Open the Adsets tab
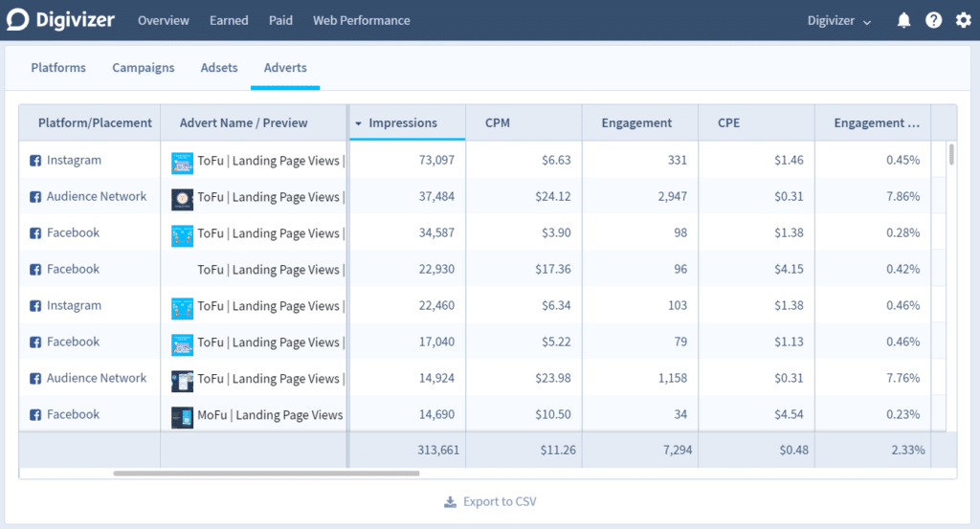 coord(219,68)
